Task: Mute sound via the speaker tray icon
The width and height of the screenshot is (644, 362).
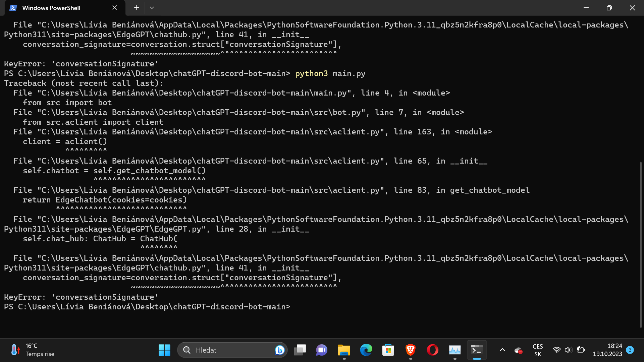Action: (568, 350)
